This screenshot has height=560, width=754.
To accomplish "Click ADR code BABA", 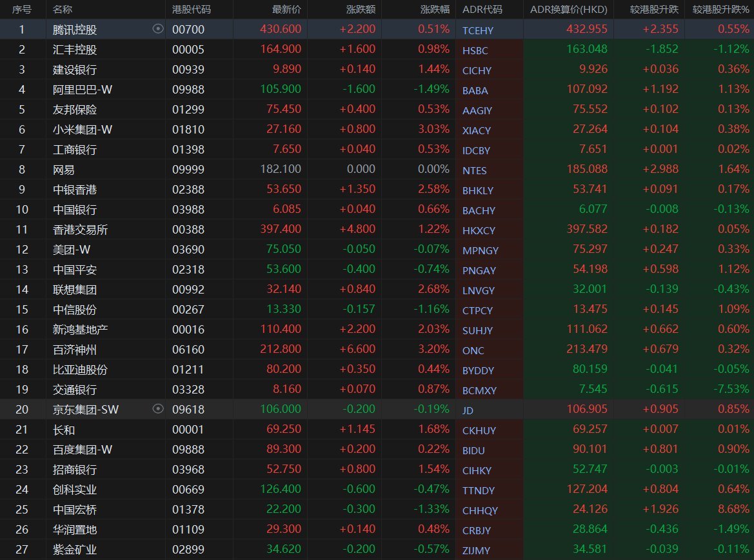I will pyautogui.click(x=475, y=90).
